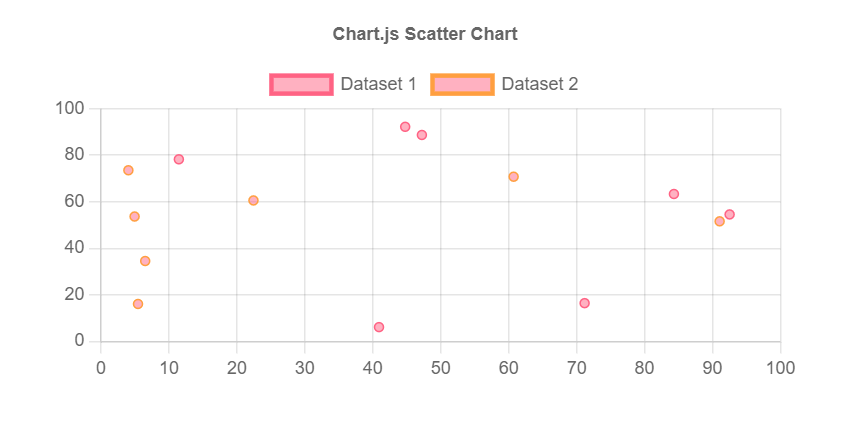Click the Dataset 1 legend color box
855x435 pixels.
pyautogui.click(x=301, y=84)
